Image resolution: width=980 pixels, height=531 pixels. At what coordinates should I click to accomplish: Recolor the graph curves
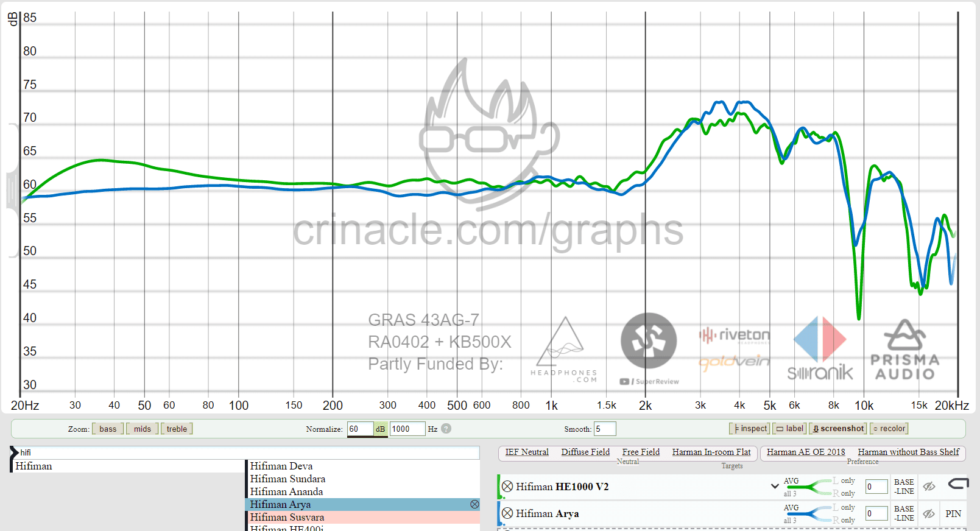pyautogui.click(x=889, y=429)
